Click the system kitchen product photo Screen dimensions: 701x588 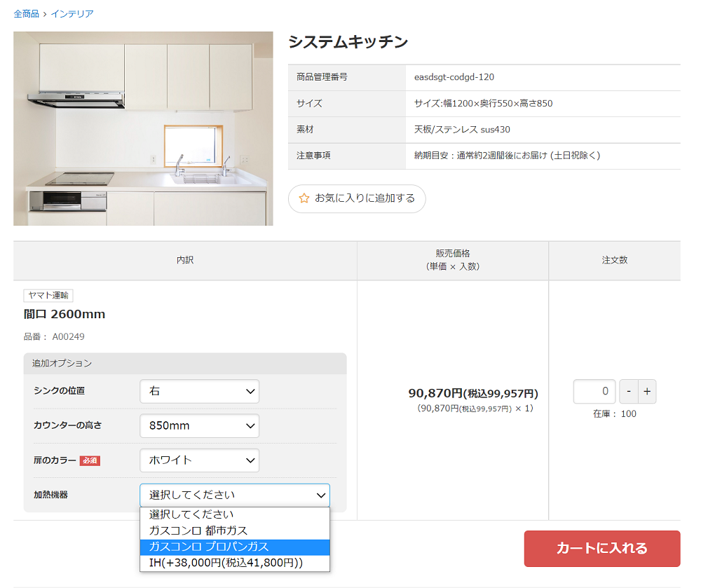pos(143,128)
